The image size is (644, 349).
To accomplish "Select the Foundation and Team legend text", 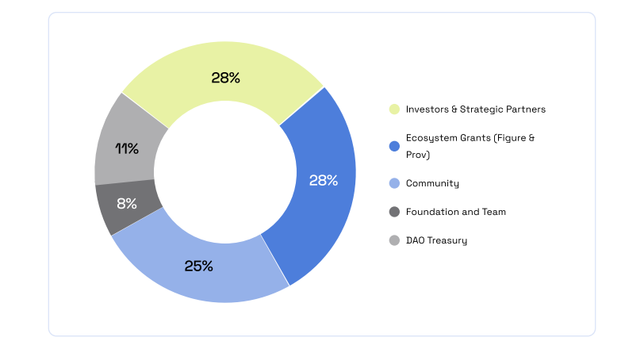I will click(455, 212).
